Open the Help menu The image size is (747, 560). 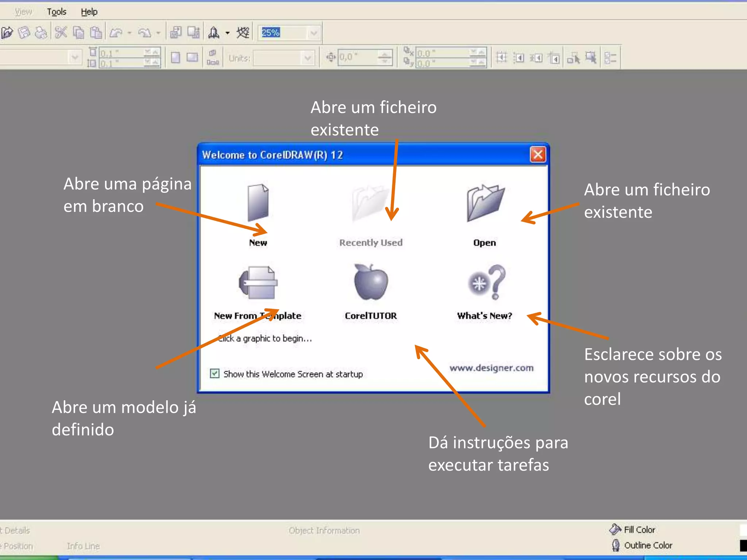tap(89, 12)
